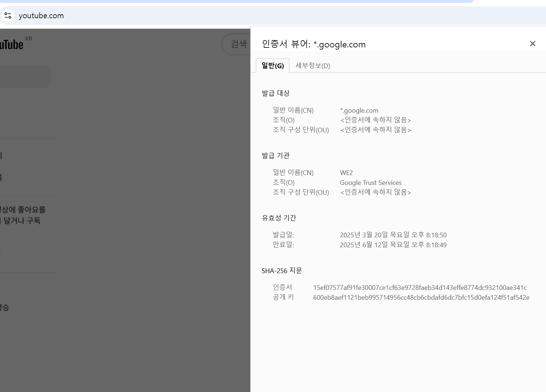Click the 만료일 expiration date value

[x=393, y=244]
